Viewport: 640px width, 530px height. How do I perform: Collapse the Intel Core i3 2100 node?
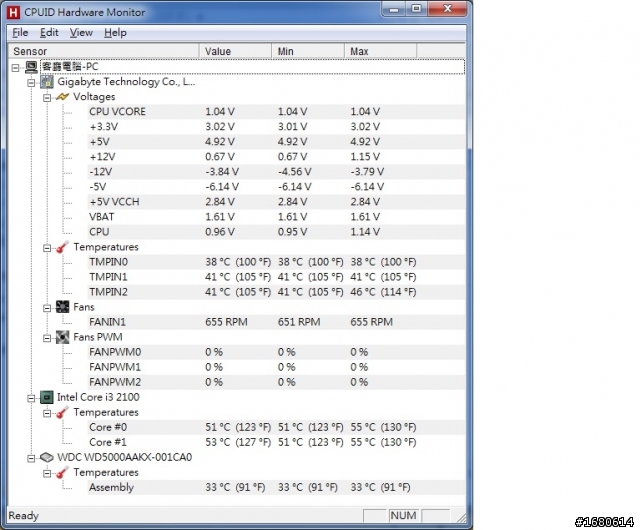(x=31, y=398)
